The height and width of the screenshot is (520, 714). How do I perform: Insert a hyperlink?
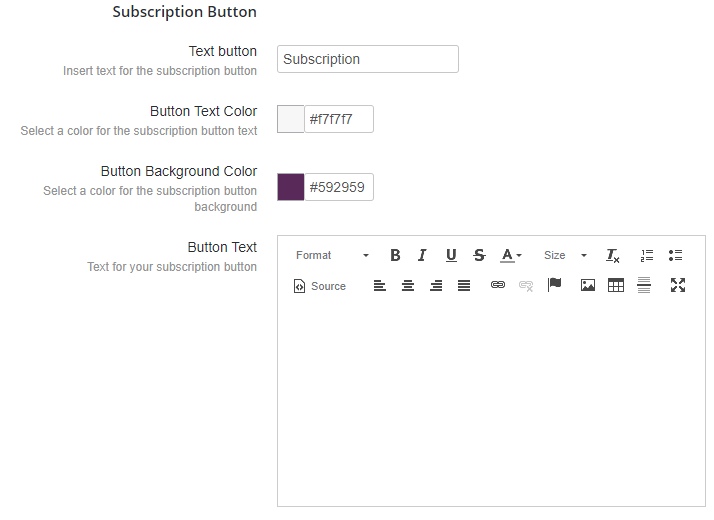pyautogui.click(x=498, y=285)
